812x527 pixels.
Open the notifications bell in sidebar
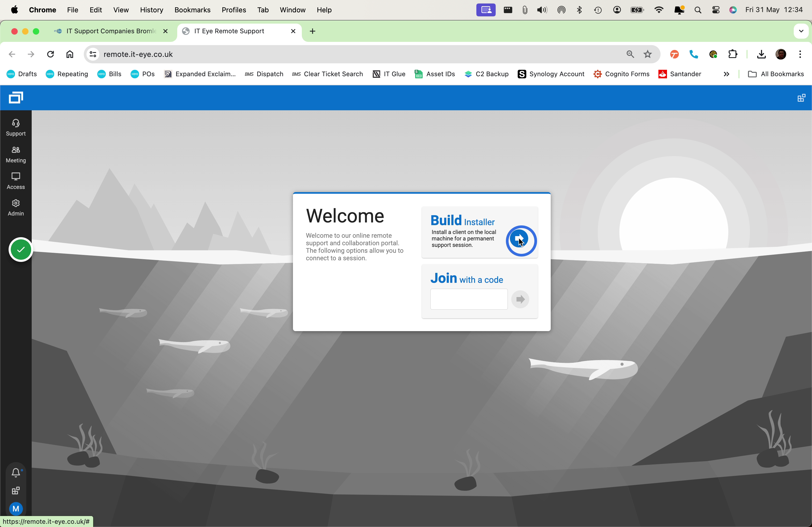coord(16,473)
